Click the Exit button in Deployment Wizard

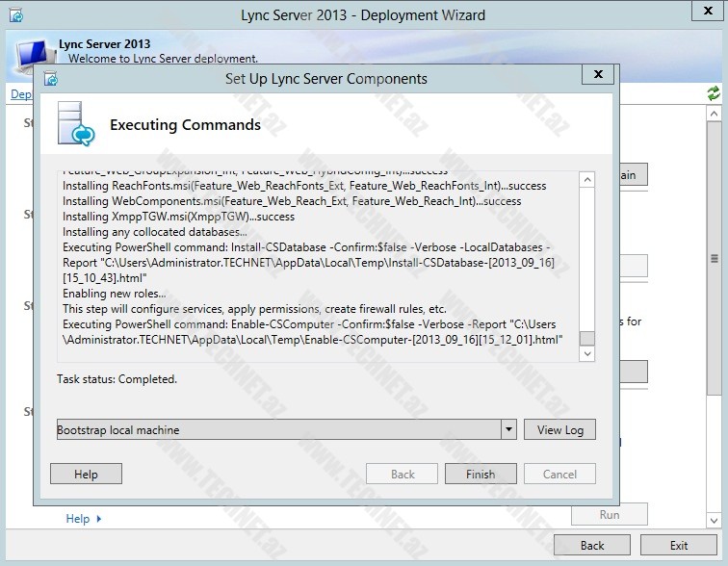679,545
